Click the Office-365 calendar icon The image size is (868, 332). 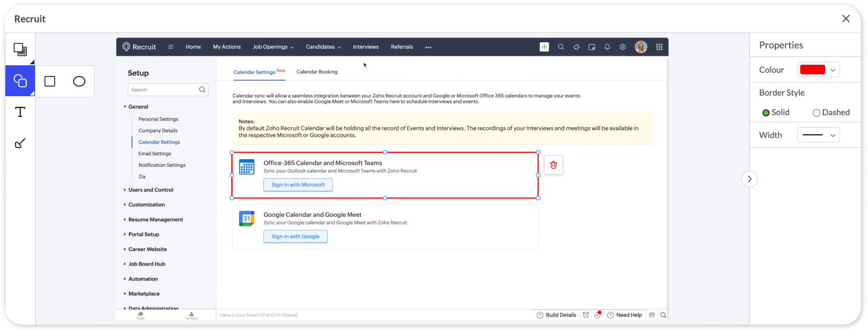click(x=247, y=167)
